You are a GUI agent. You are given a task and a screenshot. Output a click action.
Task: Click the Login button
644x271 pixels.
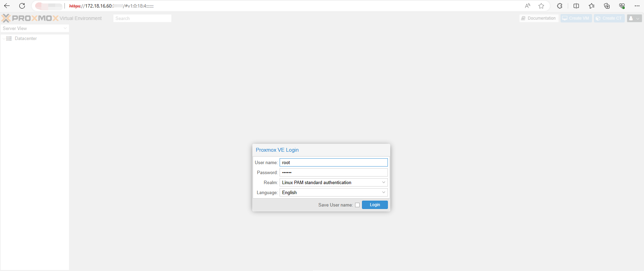375,205
